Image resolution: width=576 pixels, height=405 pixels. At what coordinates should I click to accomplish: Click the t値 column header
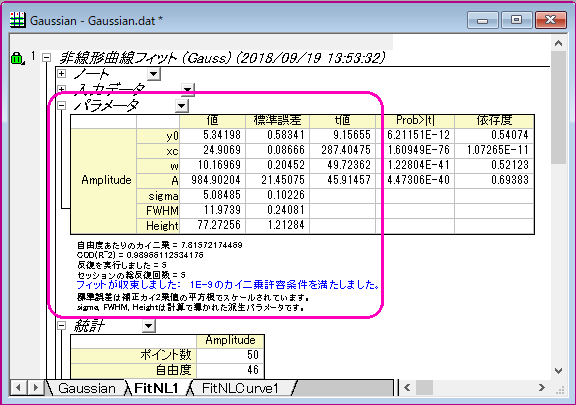click(x=342, y=121)
